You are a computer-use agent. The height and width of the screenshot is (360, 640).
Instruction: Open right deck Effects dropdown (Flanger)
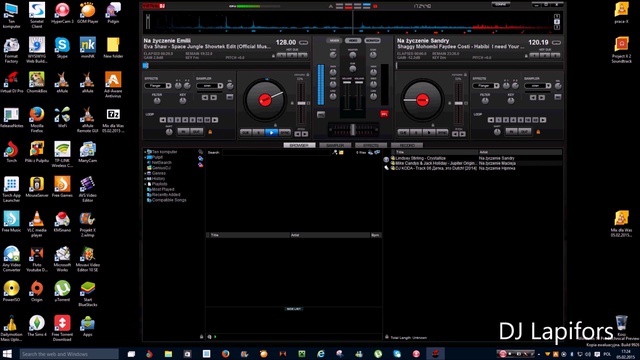(486, 86)
